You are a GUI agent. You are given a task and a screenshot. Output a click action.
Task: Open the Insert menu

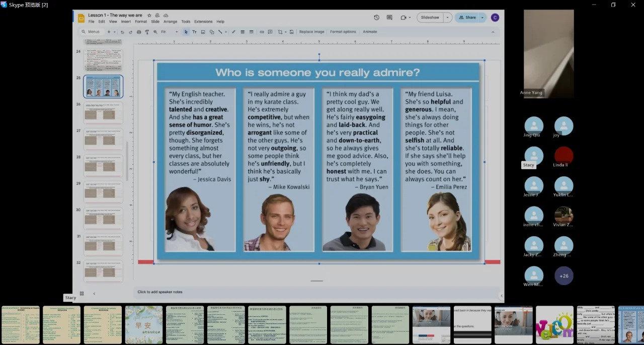[x=126, y=22]
